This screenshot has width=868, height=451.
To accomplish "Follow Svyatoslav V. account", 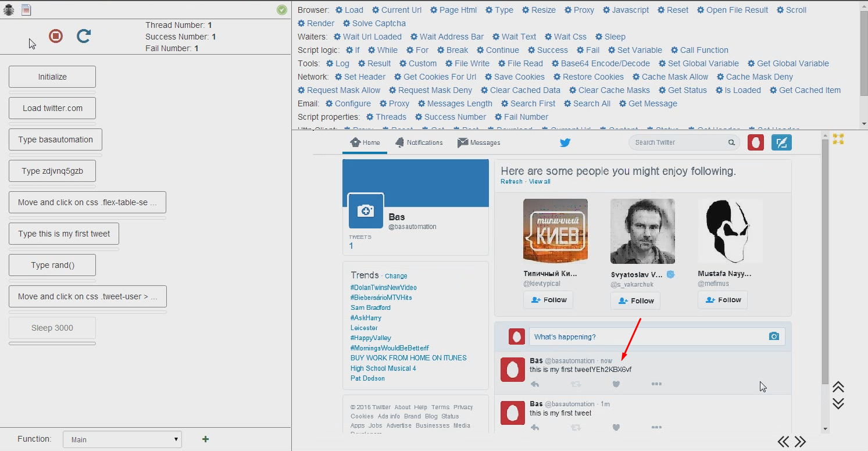I will (x=635, y=300).
